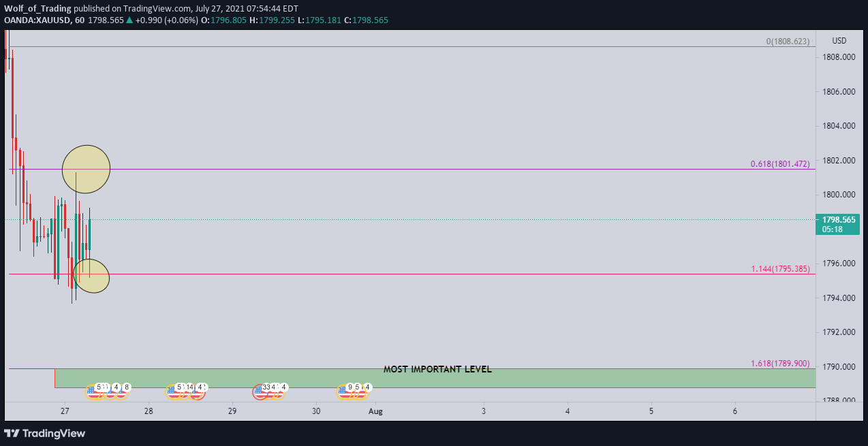Click the 1804.000 price axis label
The width and height of the screenshot is (868, 446).
point(839,126)
